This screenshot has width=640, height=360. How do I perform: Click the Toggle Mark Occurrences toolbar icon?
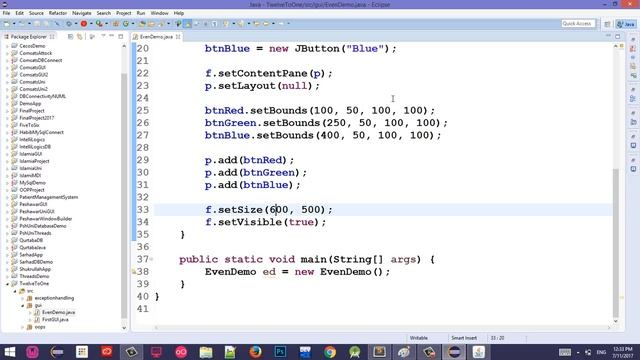pyautogui.click(x=188, y=24)
